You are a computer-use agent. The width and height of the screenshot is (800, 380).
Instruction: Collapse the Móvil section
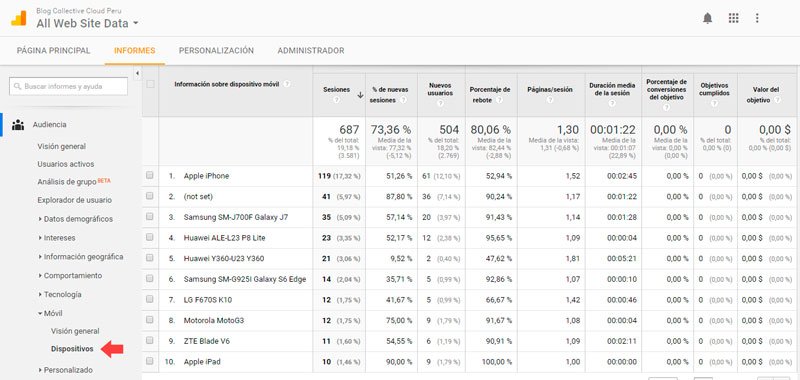(50, 313)
